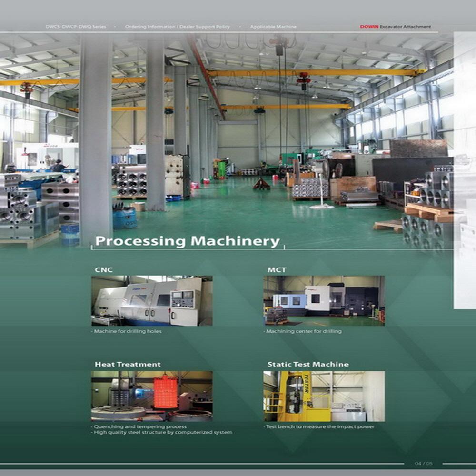
Task: Click the 'Machining center for drilling' caption
Action: point(303,331)
